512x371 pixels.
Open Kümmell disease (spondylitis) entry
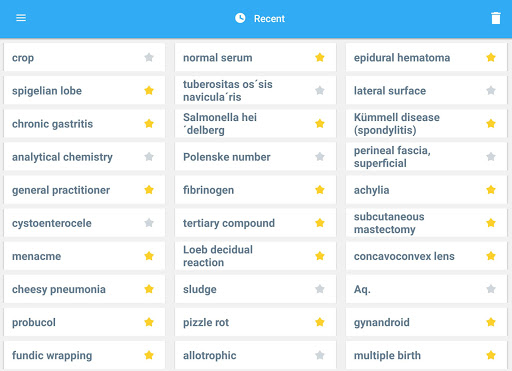point(426,124)
